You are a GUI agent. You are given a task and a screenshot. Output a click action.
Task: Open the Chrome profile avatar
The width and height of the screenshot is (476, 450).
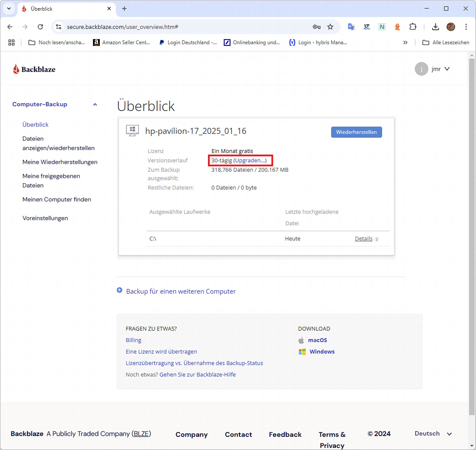[451, 27]
